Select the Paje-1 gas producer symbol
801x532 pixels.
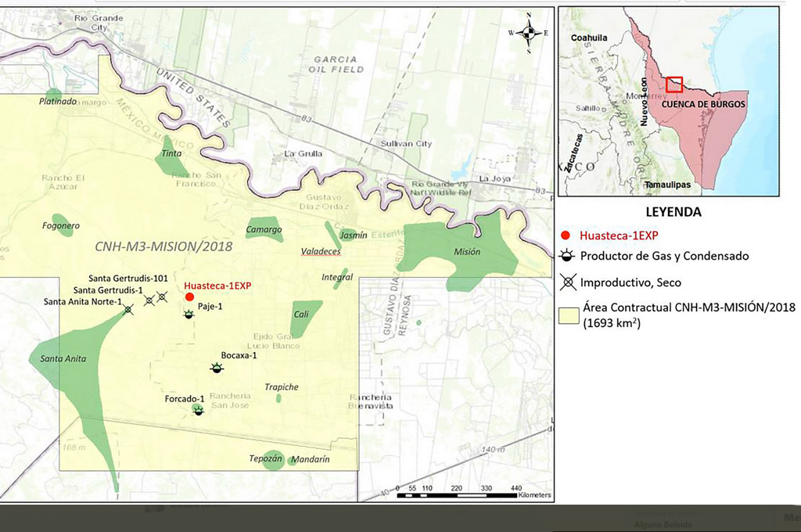pyautogui.click(x=189, y=315)
